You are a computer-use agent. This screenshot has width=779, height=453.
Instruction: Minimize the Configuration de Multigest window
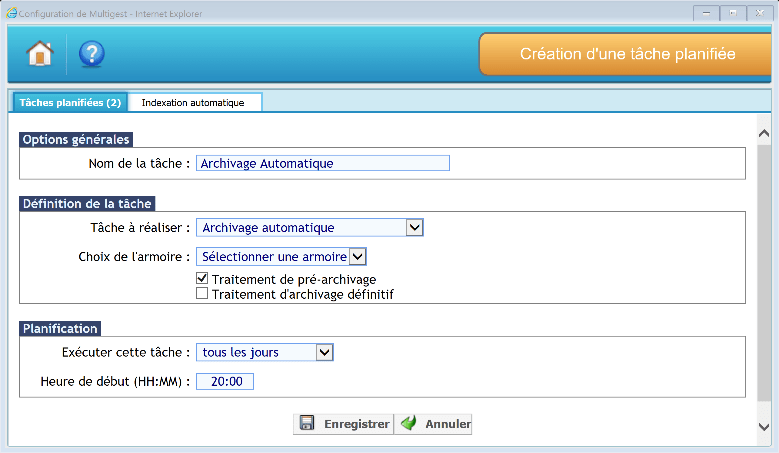[706, 12]
